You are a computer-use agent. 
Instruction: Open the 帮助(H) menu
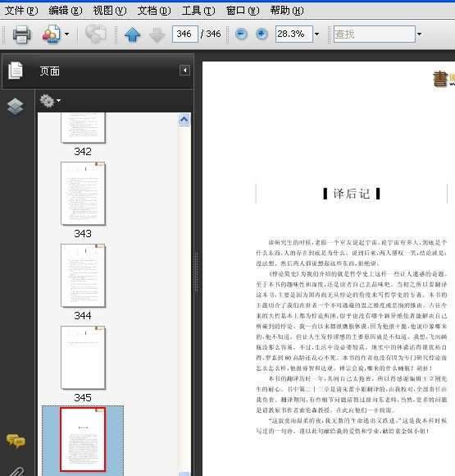point(287,11)
